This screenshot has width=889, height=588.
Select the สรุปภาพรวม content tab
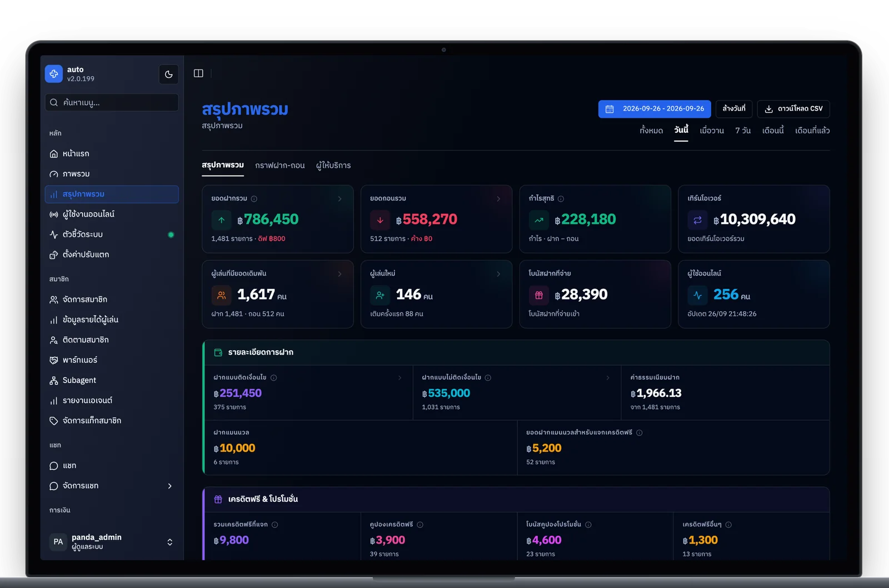(223, 165)
